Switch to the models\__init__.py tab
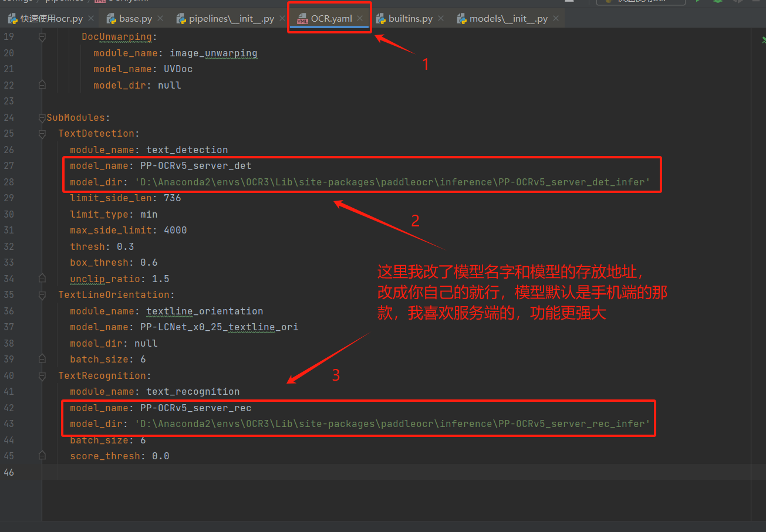The image size is (766, 532). [x=508, y=19]
